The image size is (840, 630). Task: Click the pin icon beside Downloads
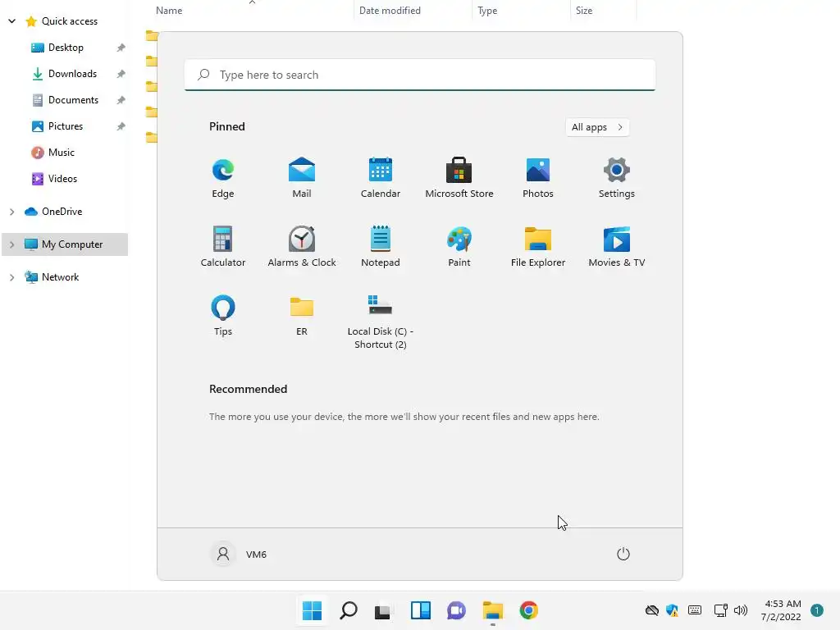pos(121,74)
